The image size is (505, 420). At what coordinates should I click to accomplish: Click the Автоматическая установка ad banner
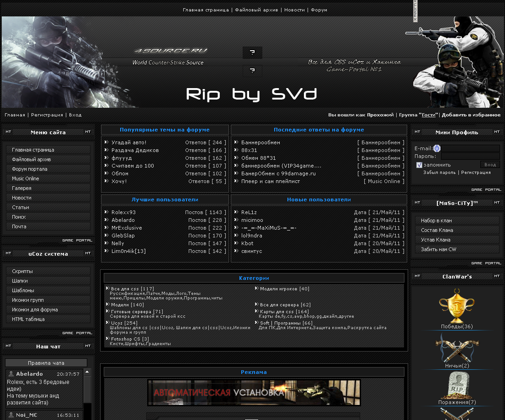(254, 393)
